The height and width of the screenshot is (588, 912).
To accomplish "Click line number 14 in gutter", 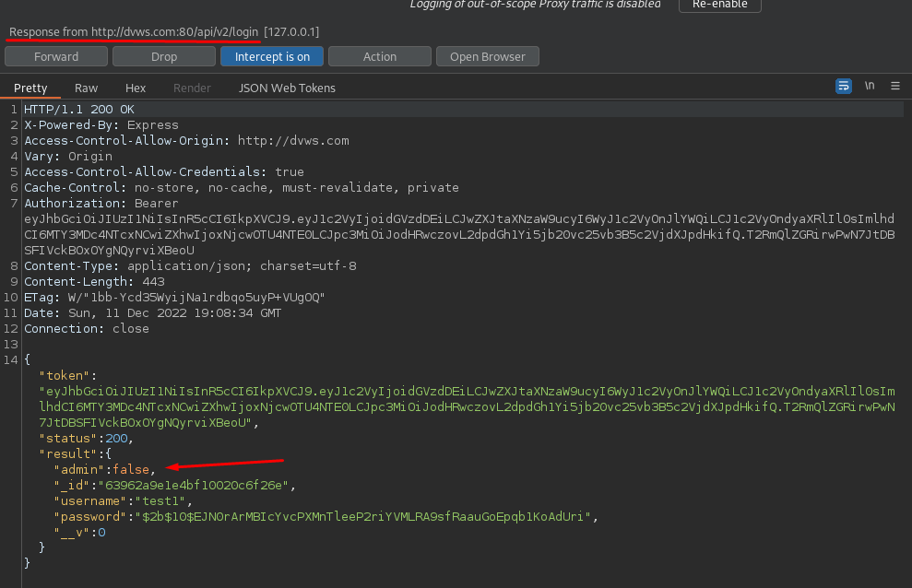I will (x=10, y=360).
